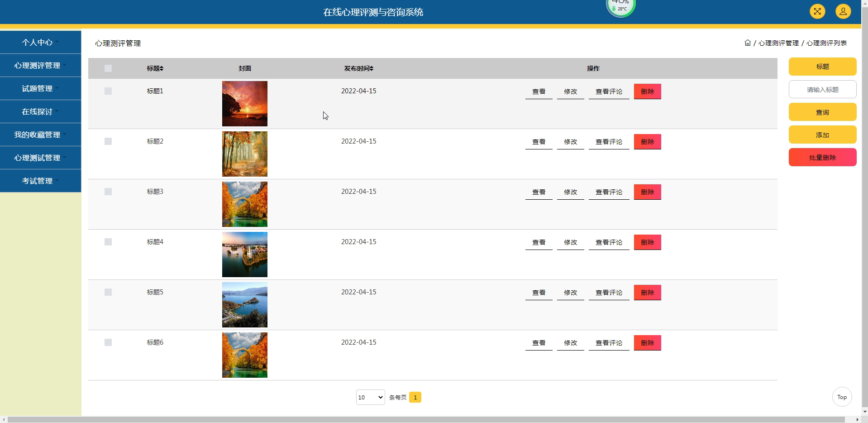
Task: Expand the 考试管理 sidebar menu
Action: [40, 181]
